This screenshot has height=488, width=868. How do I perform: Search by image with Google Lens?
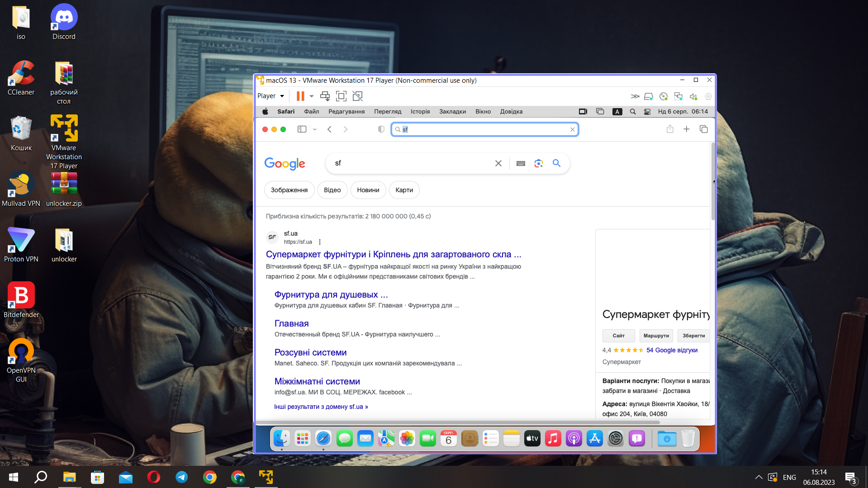(538, 163)
